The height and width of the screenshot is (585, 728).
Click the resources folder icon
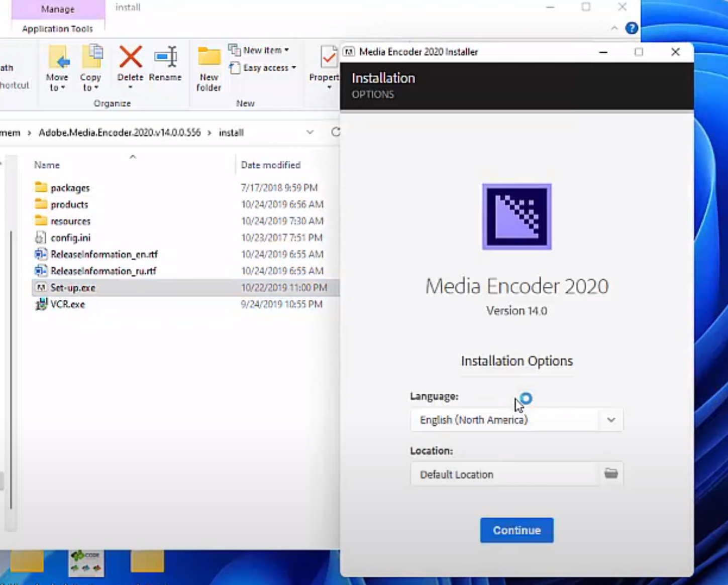(41, 220)
